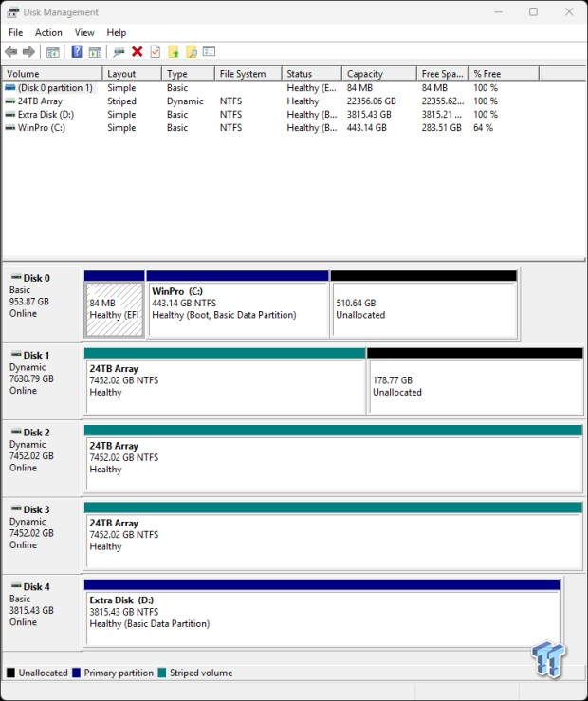Viewport: 588px width, 701px height.
Task: Open Help via the blue question mark icon
Action: coord(77,52)
